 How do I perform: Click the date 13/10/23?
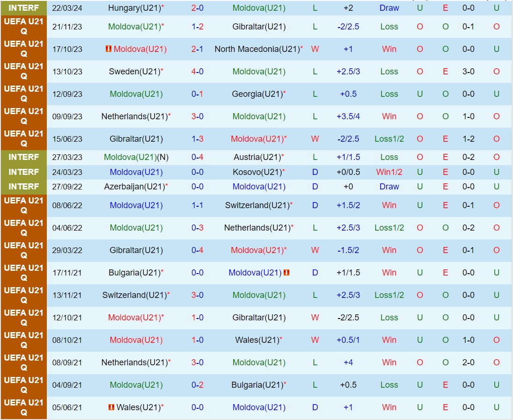click(67, 72)
